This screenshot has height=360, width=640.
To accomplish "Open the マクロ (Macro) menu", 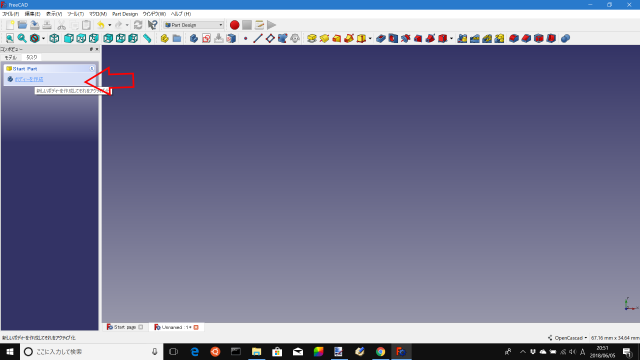I will click(x=98, y=14).
